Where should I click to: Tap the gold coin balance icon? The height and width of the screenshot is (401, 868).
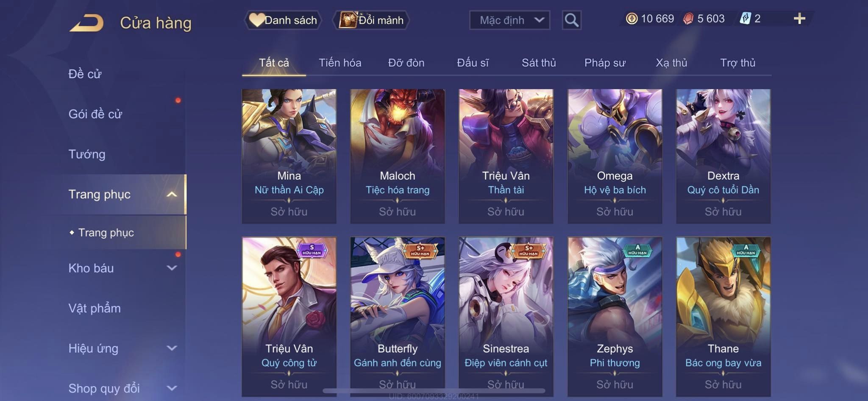click(x=632, y=19)
